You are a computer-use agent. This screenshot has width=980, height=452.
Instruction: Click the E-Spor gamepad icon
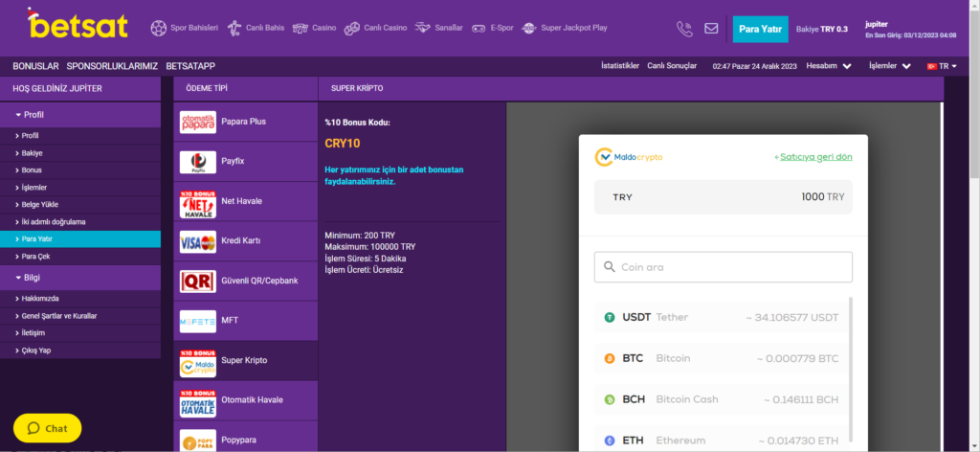[479, 28]
